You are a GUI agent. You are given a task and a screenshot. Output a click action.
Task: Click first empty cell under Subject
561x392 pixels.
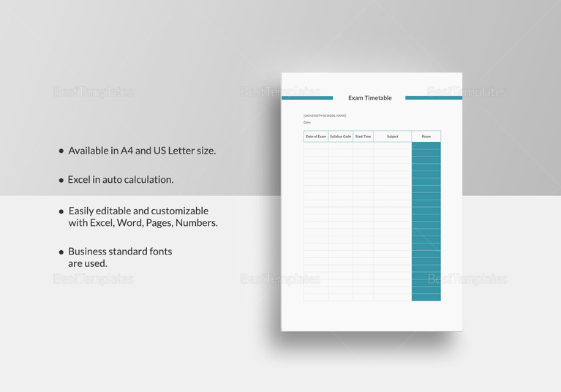[x=392, y=146]
